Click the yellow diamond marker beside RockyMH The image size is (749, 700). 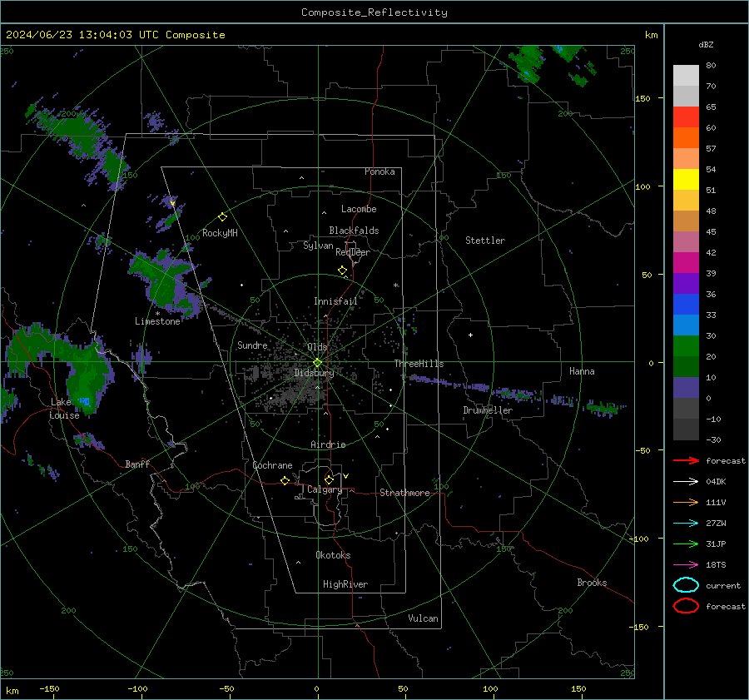click(222, 217)
